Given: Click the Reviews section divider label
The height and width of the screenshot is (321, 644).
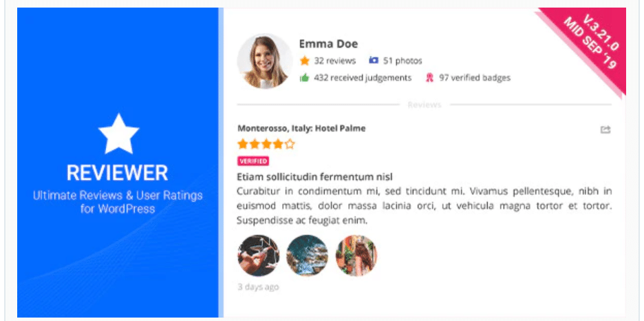Looking at the screenshot, I should coord(425,105).
